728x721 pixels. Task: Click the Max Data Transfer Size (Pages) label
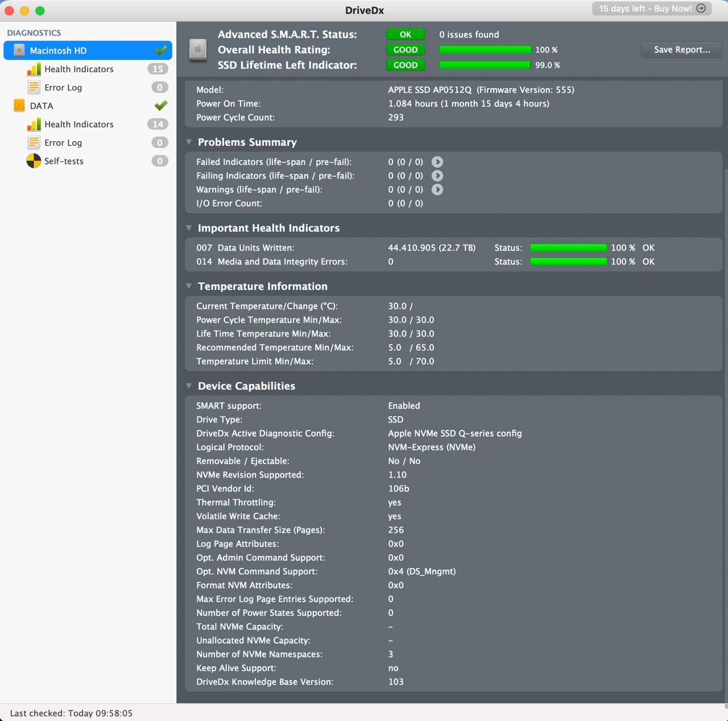[260, 530]
